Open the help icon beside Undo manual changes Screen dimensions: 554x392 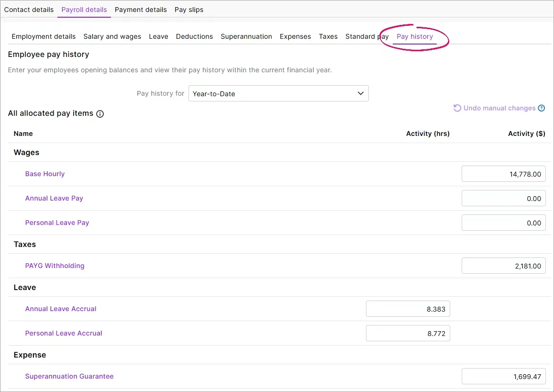coord(541,108)
